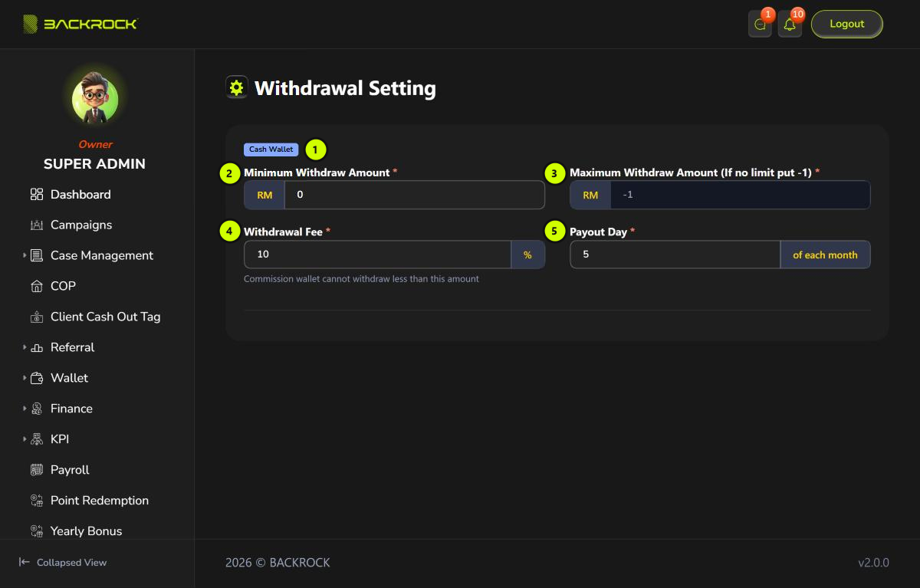Click the Collapsed View arrow icon
This screenshot has width=920, height=588.
coord(25,562)
